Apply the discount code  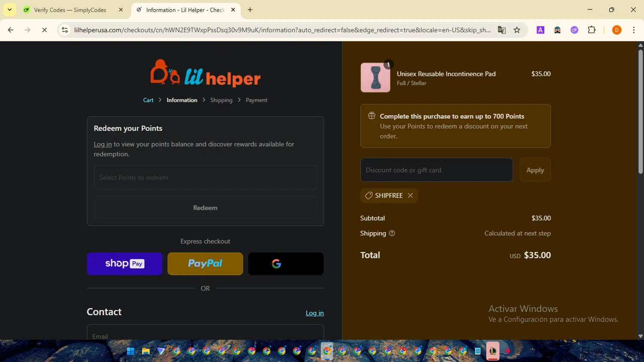pos(535,170)
